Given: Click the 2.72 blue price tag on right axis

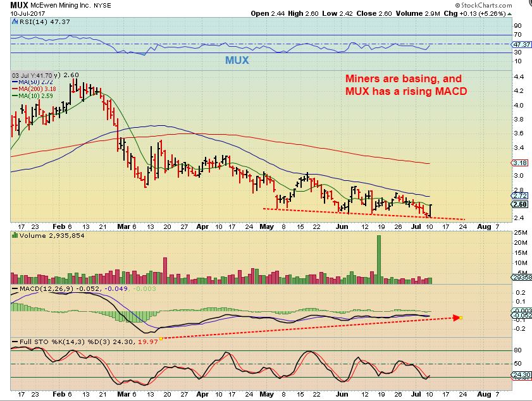Looking at the screenshot, I should [x=519, y=195].
